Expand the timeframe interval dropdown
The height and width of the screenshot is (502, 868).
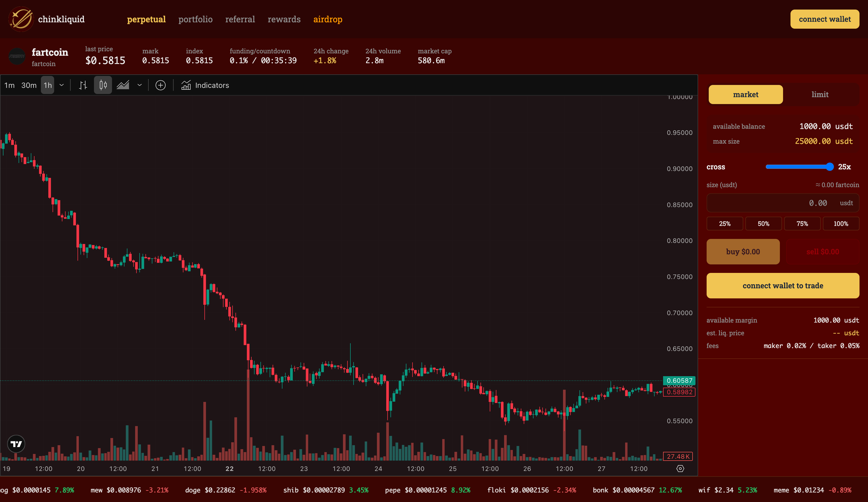62,85
